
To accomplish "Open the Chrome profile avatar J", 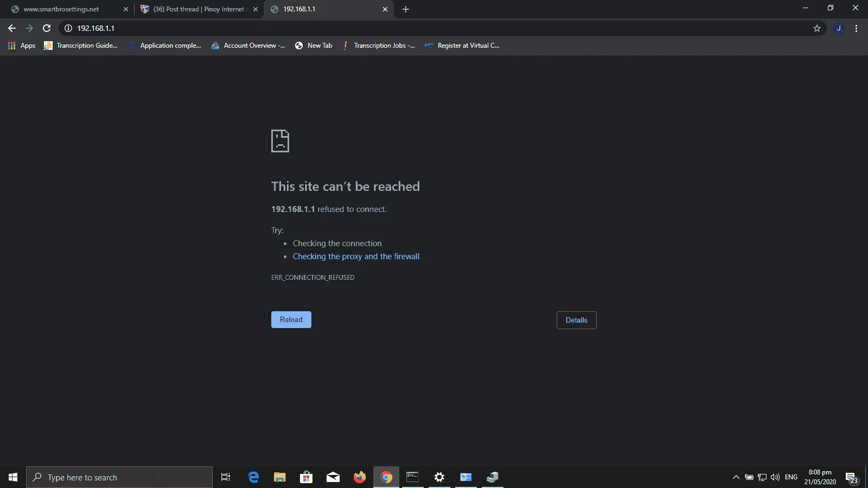I will 839,28.
